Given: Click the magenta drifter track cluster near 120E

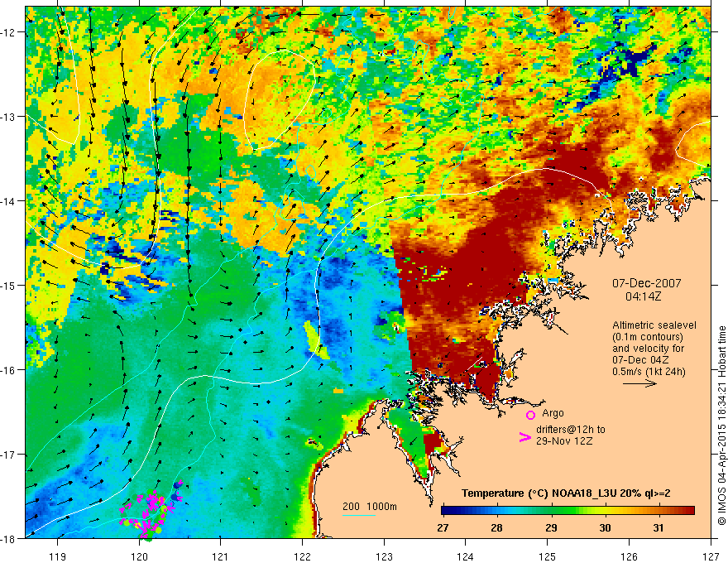Looking at the screenshot, I should pyautogui.click(x=151, y=510).
